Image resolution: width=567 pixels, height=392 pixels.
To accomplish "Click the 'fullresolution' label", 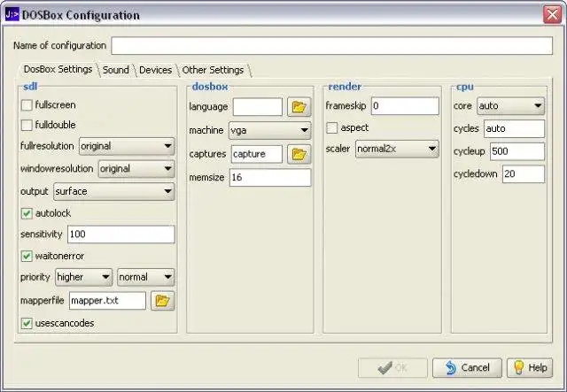I will pyautogui.click(x=47, y=146).
